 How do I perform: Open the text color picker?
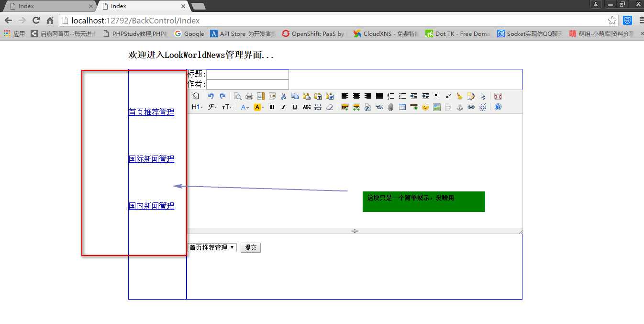244,107
